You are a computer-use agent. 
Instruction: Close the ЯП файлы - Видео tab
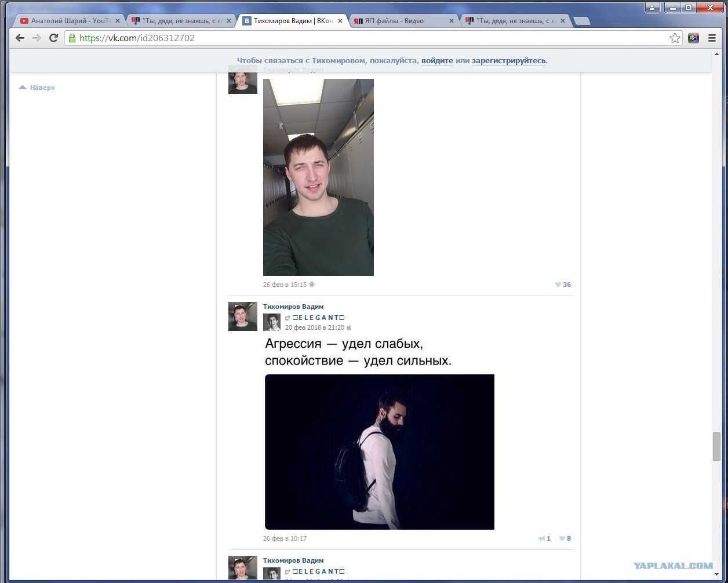pos(452,21)
